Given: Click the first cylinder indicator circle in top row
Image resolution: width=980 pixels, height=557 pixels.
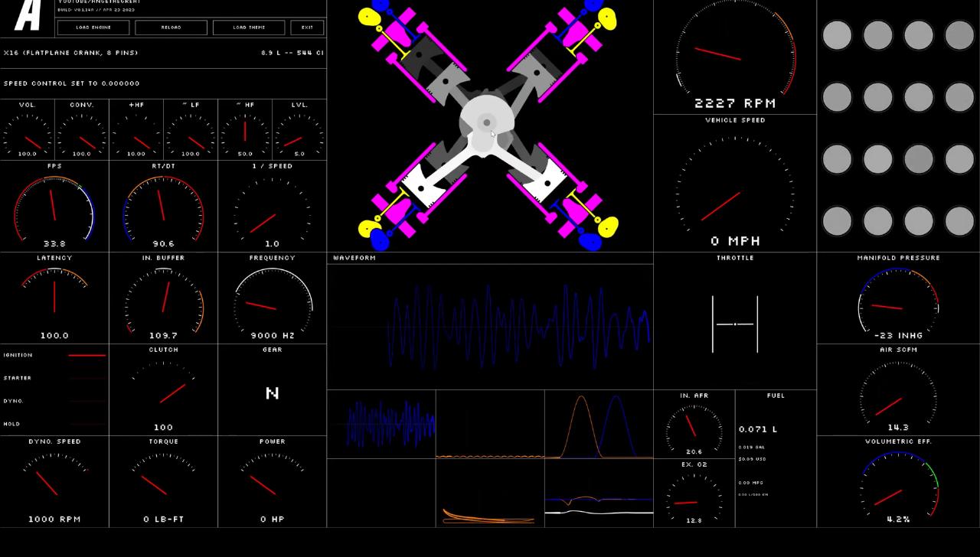Looking at the screenshot, I should (x=837, y=35).
